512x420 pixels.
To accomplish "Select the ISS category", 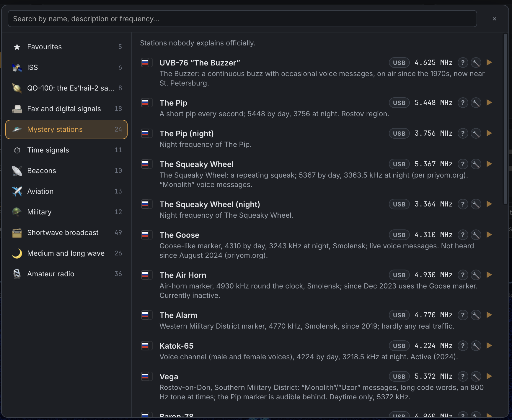I will 66,68.
